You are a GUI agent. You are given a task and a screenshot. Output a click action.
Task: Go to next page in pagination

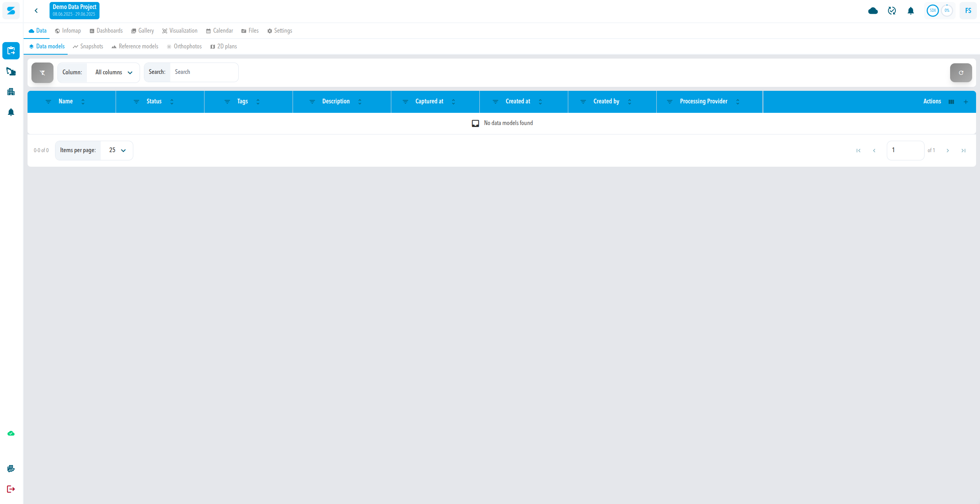click(x=948, y=151)
